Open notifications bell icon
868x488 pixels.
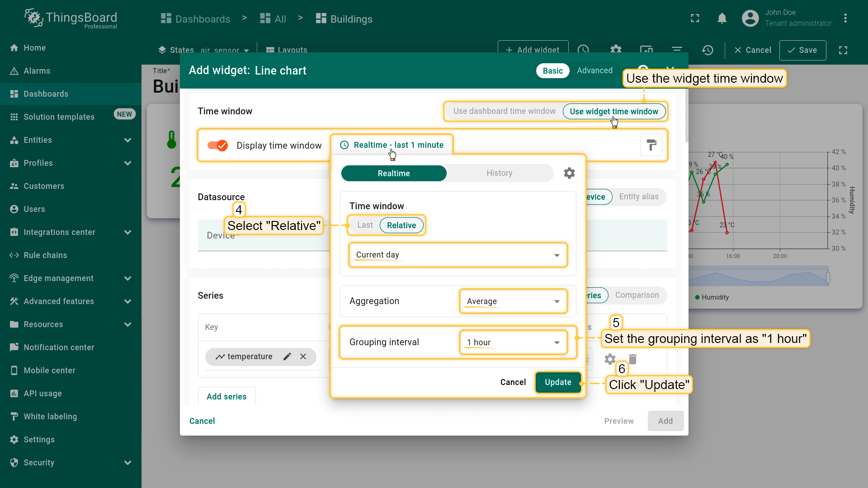point(722,19)
